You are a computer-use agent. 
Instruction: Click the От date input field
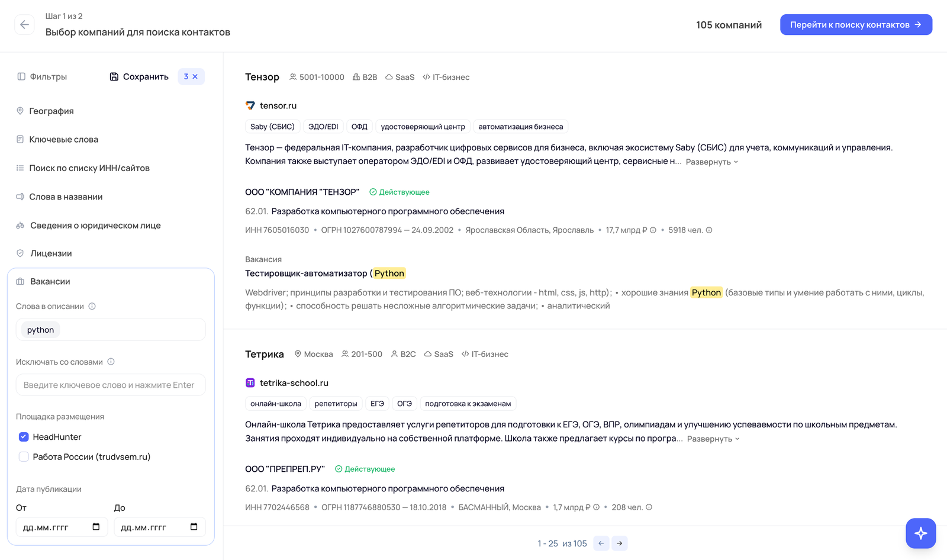62,527
